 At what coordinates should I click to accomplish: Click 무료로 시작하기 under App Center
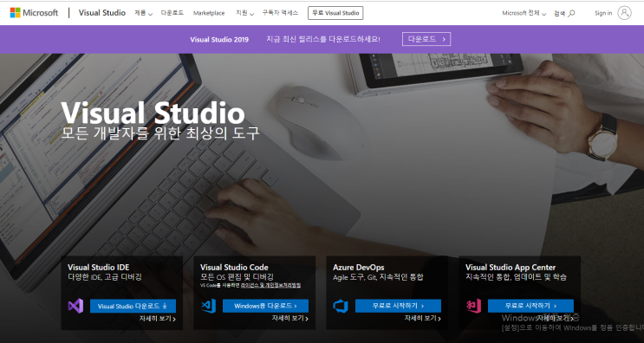point(530,306)
